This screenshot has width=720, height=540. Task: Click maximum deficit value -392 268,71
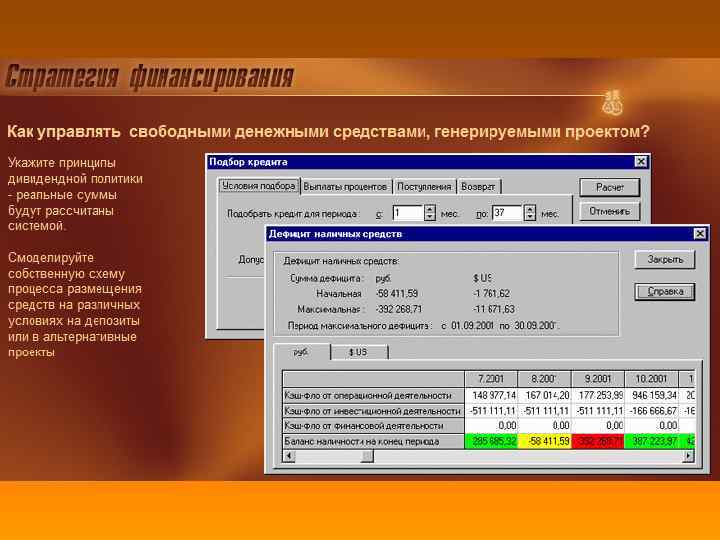click(x=399, y=309)
